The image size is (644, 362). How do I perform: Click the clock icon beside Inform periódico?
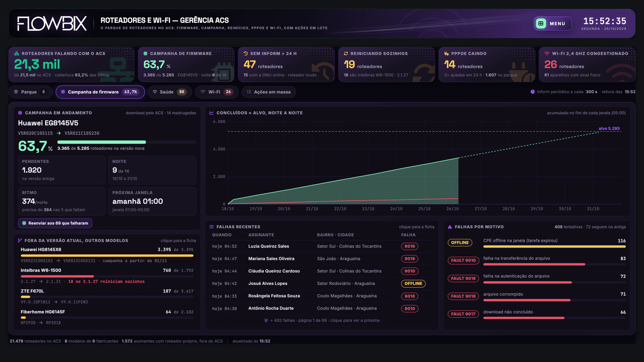(533, 92)
